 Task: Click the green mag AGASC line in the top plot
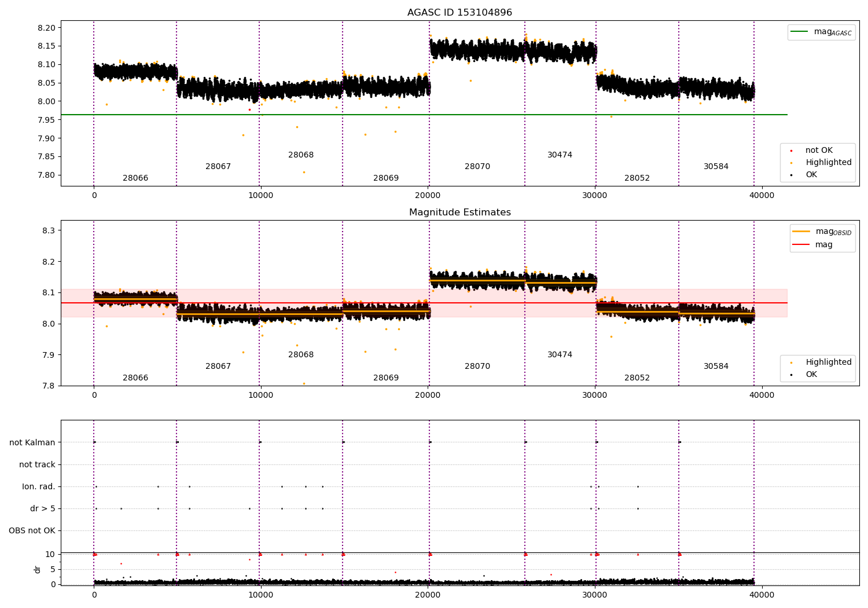click(x=424, y=115)
